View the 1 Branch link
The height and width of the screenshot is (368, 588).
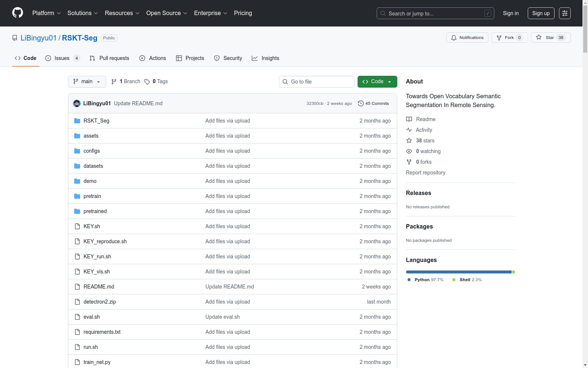point(126,82)
